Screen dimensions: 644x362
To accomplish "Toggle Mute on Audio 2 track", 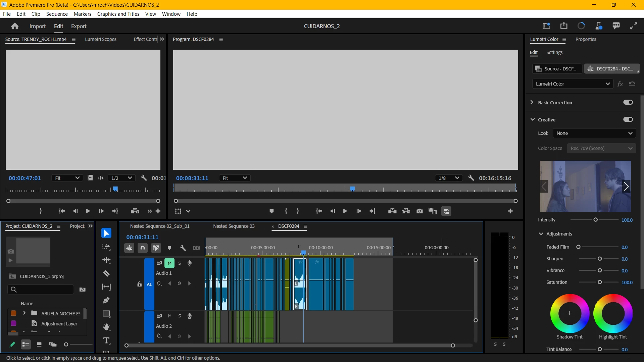I will [169, 316].
